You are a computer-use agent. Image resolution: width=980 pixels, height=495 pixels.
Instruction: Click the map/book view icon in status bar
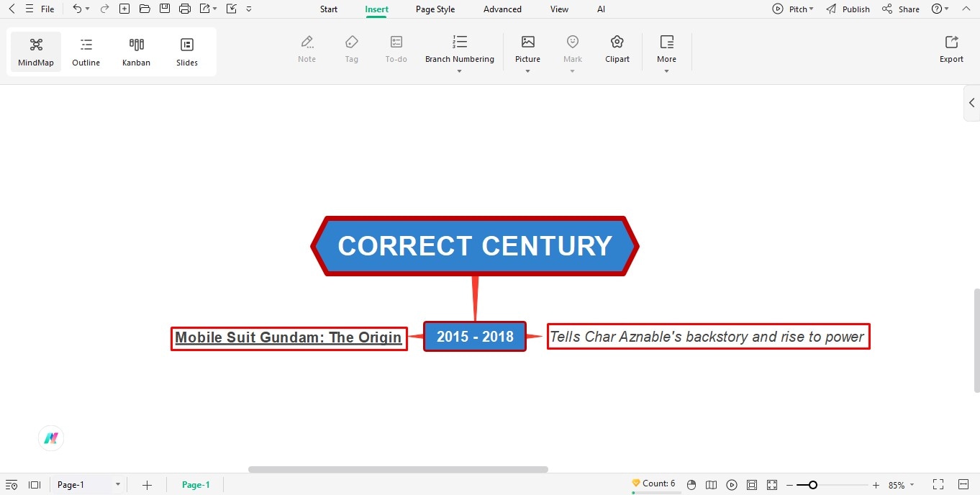tap(712, 485)
